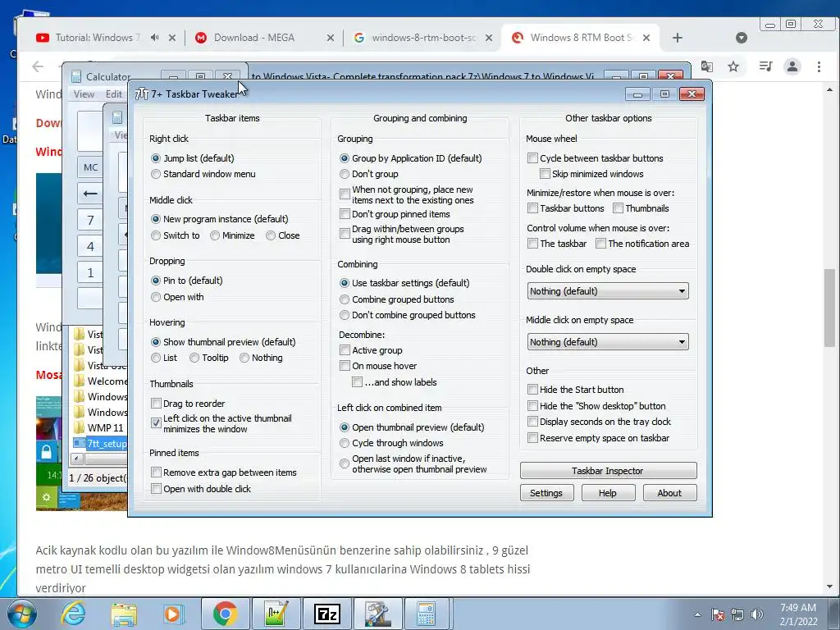
Task: Open Windows Explorer taskbar icon
Action: (124, 614)
